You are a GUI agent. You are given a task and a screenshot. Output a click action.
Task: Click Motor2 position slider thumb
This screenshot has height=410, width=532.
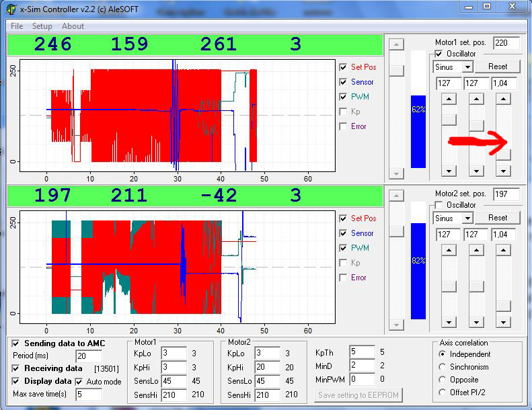tap(396, 231)
